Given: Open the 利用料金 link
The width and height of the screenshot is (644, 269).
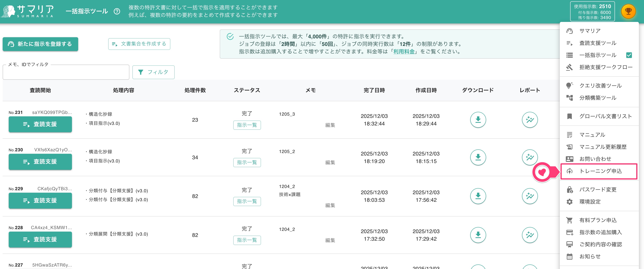Looking at the screenshot, I should tap(404, 52).
